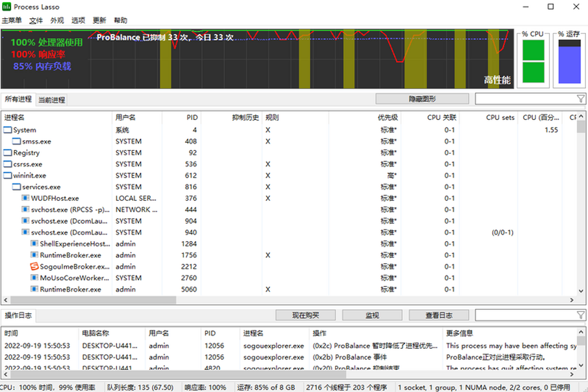
Task: Click the 现在购买 button
Action: pyautogui.click(x=306, y=315)
